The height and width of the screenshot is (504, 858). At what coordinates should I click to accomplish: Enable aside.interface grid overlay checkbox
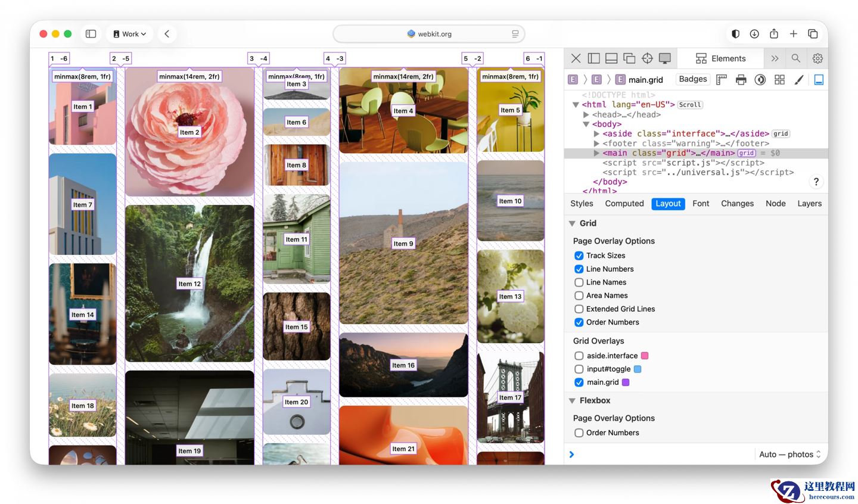pos(579,356)
